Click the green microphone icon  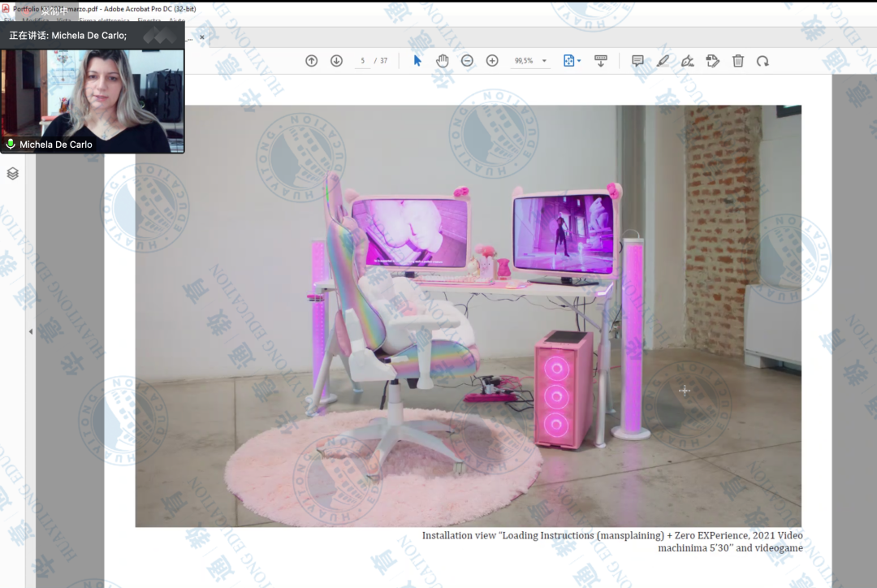pyautogui.click(x=10, y=144)
